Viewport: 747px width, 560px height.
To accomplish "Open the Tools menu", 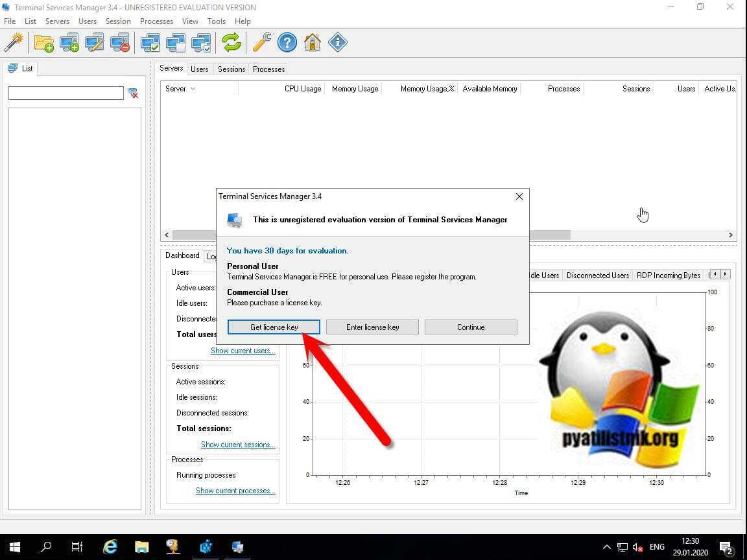I will [x=217, y=21].
